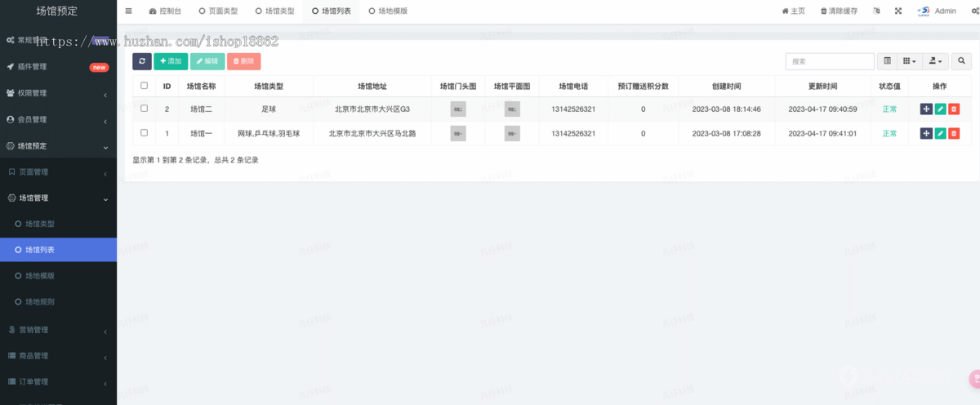Viewport: 980px width, 405px height.
Task: Select the 场馆列表 tab
Action: coord(331,11)
